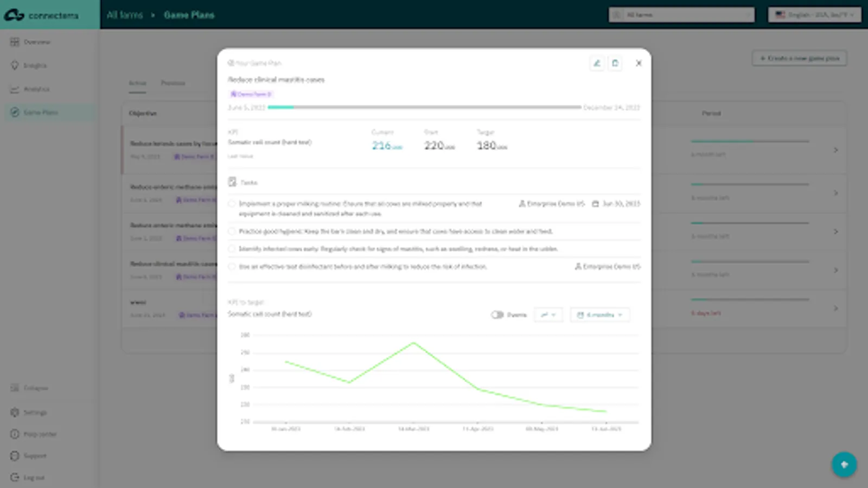Check the 'Identify infected cows early' task
This screenshot has width=868, height=488.
coord(232,249)
